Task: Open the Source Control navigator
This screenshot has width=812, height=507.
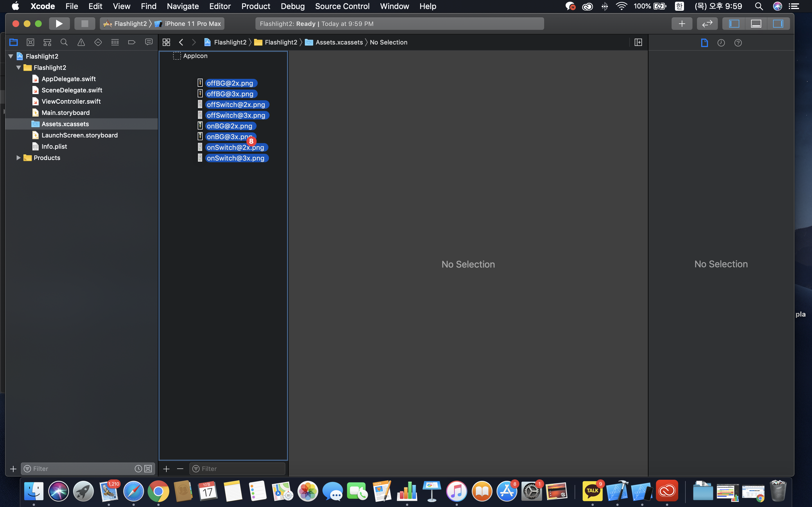Action: 30,42
